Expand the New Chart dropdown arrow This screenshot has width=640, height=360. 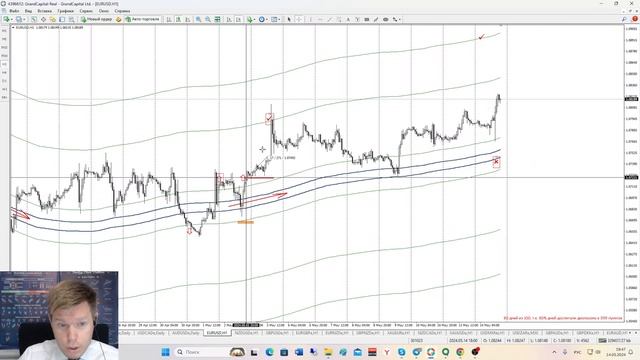pos(12,19)
